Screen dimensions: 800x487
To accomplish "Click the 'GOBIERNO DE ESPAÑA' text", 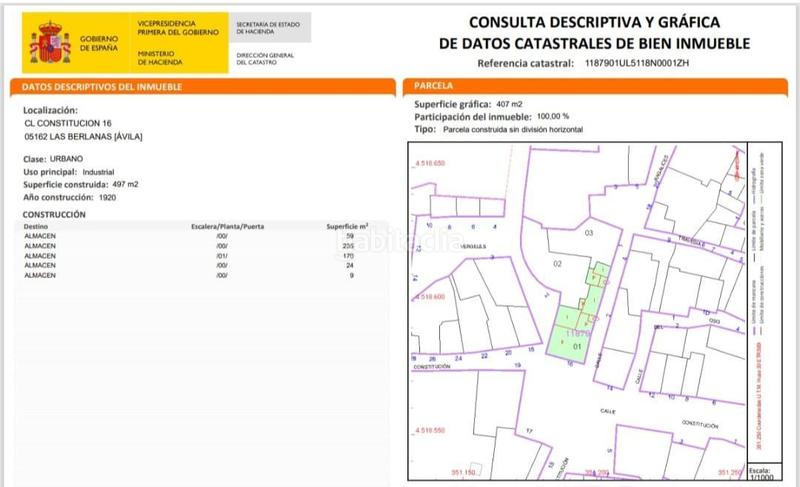I will 99,43.
